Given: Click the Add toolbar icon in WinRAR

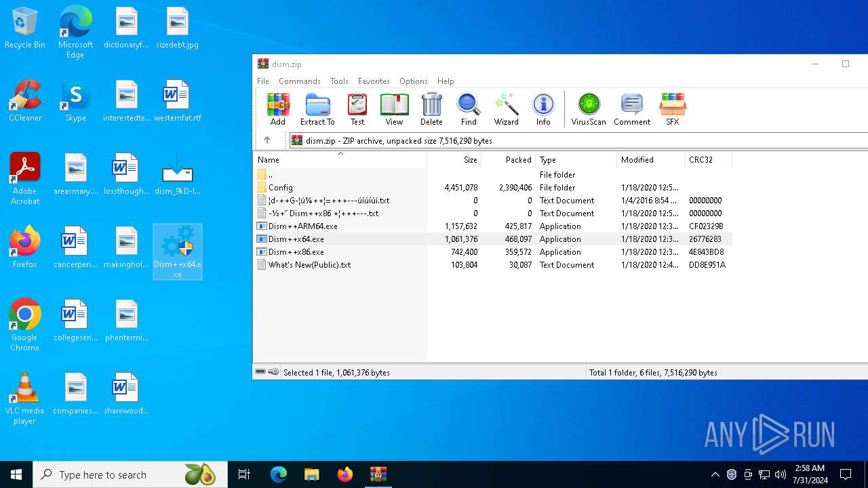Looking at the screenshot, I should click(x=278, y=109).
